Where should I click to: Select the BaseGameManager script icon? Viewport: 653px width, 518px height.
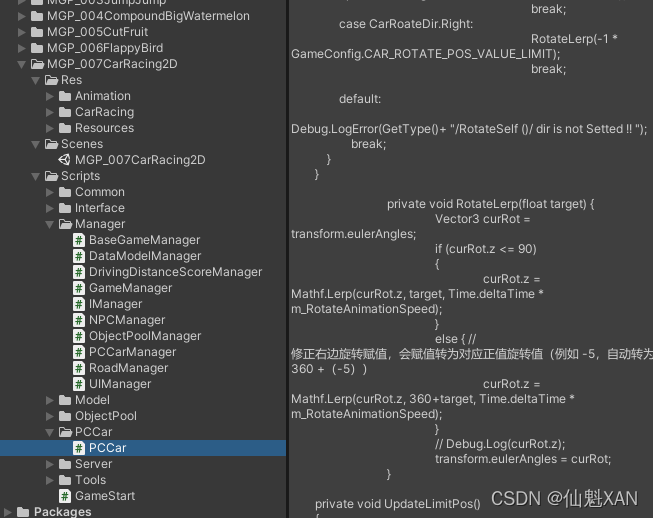pos(79,240)
